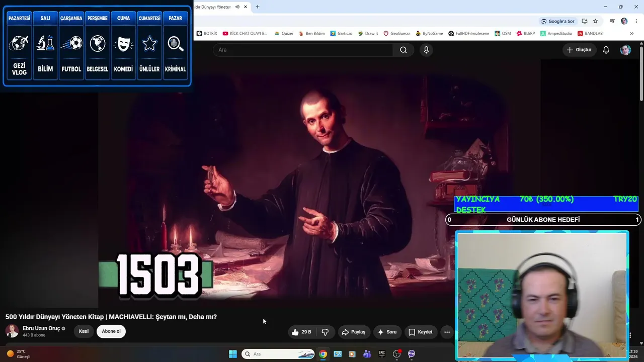Viewport: 644px width, 362px height.
Task: Open more video actions (three dots)
Action: [x=447, y=332]
